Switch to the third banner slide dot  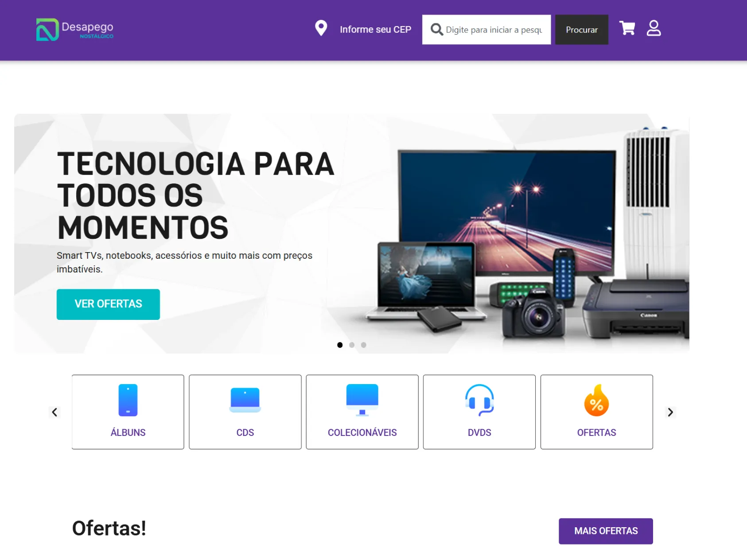pos(363,345)
